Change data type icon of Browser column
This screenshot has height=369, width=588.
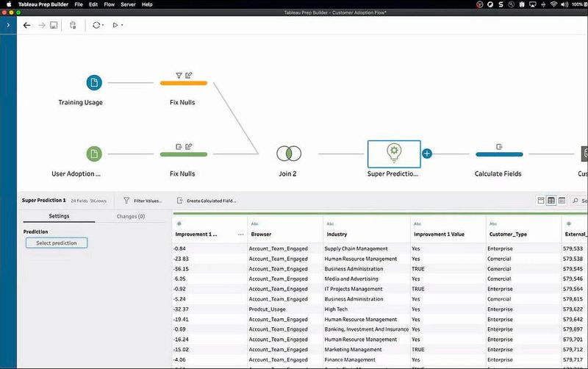pyautogui.click(x=254, y=224)
